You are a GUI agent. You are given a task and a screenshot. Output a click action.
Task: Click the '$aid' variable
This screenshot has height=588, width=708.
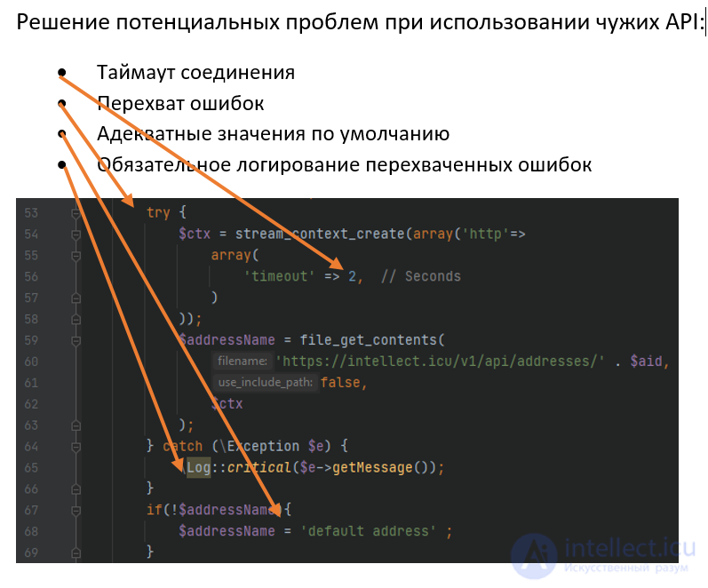(x=646, y=362)
